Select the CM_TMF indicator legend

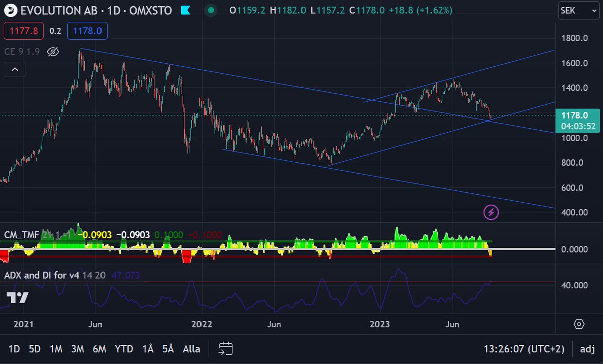pyautogui.click(x=21, y=234)
